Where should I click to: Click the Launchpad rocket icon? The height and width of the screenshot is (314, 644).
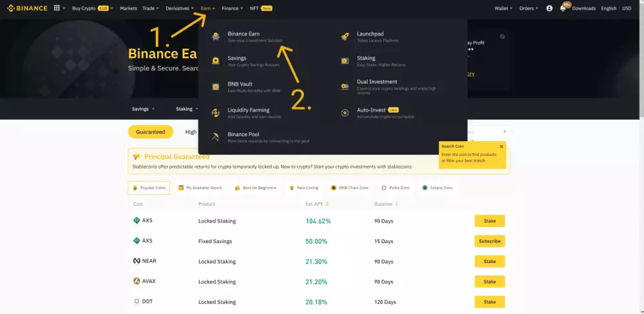pos(345,37)
